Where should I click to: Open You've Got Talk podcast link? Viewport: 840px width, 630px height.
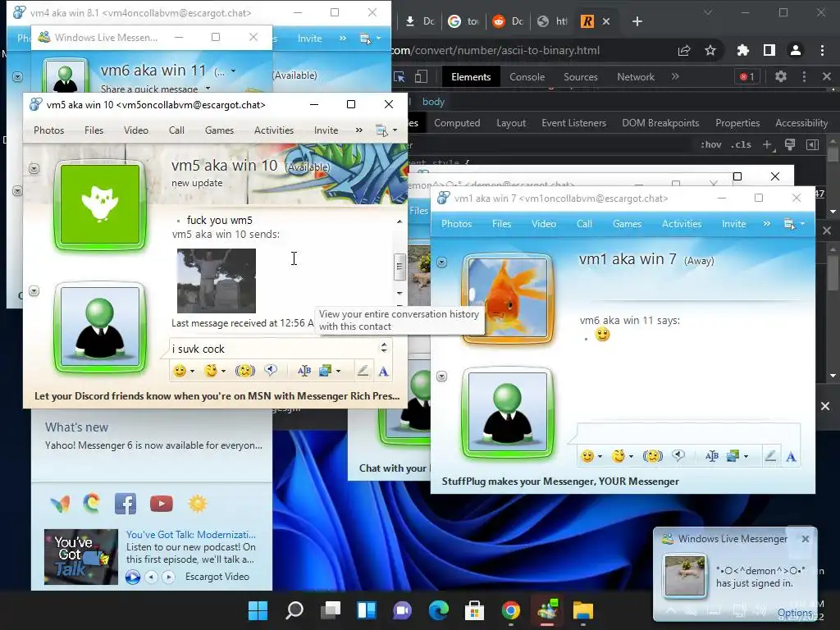tap(190, 535)
